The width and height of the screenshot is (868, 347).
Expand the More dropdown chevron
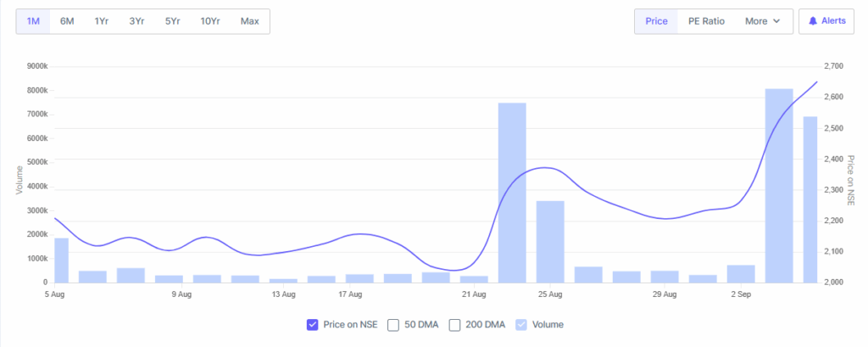coord(776,21)
